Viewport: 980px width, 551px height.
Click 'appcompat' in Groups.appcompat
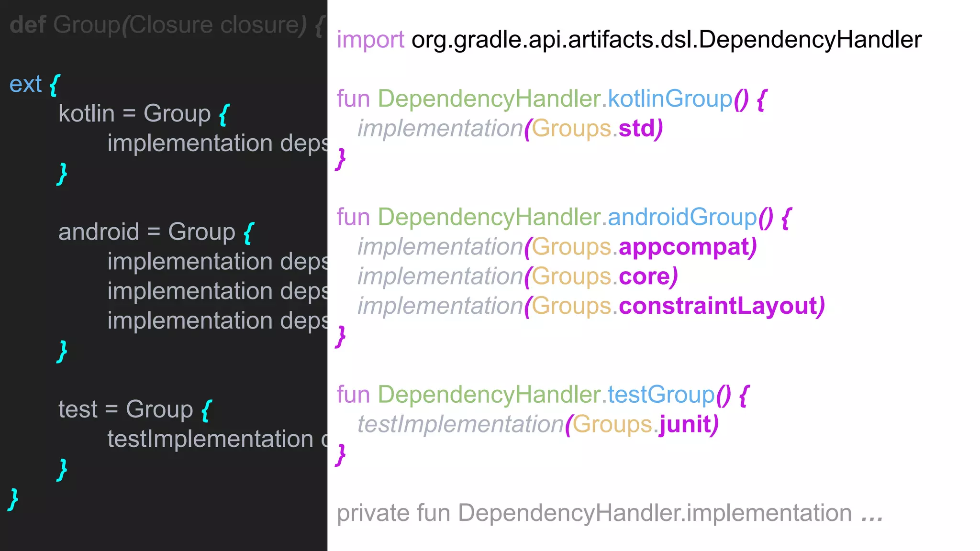684,247
